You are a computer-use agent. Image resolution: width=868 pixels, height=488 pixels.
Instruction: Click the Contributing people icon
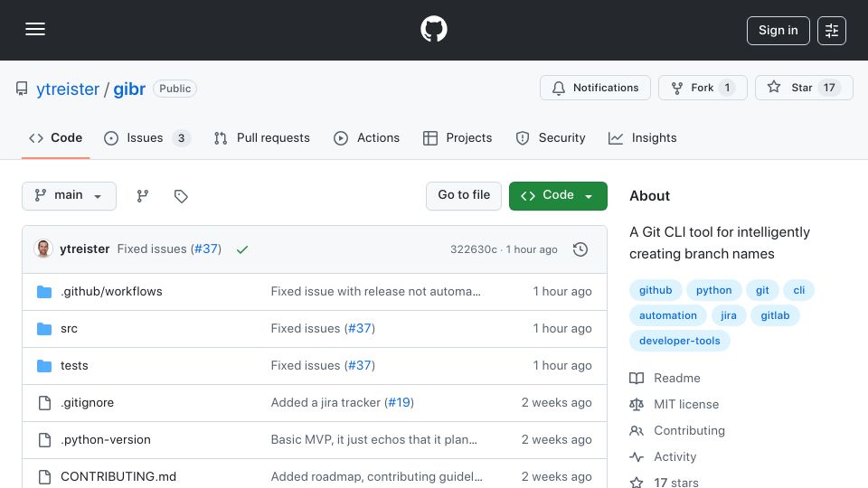tap(637, 430)
